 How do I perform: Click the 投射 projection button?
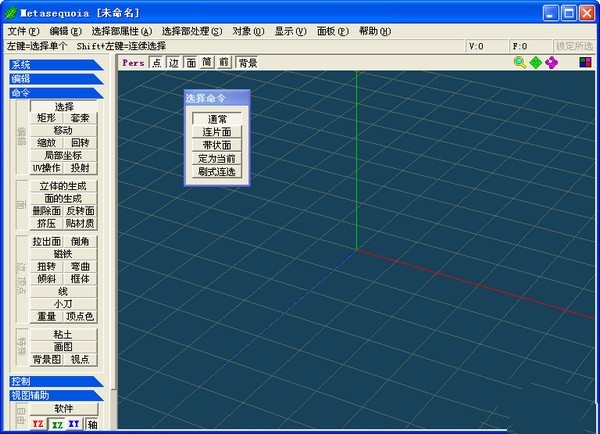pos(80,168)
